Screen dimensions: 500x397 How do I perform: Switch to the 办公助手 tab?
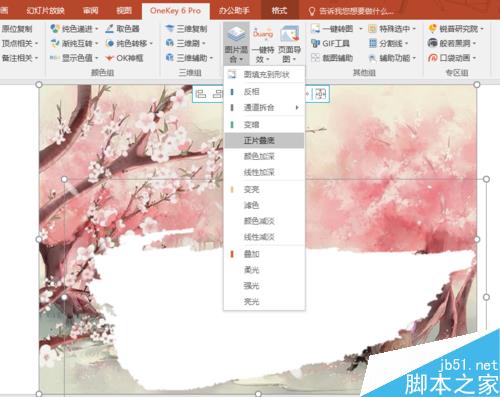[234, 11]
